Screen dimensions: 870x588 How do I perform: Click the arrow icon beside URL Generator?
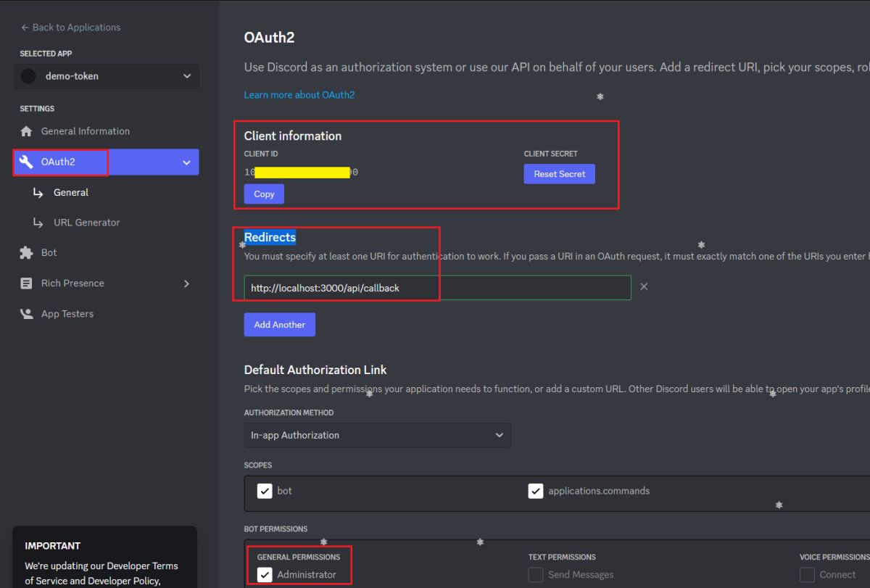pyautogui.click(x=38, y=223)
